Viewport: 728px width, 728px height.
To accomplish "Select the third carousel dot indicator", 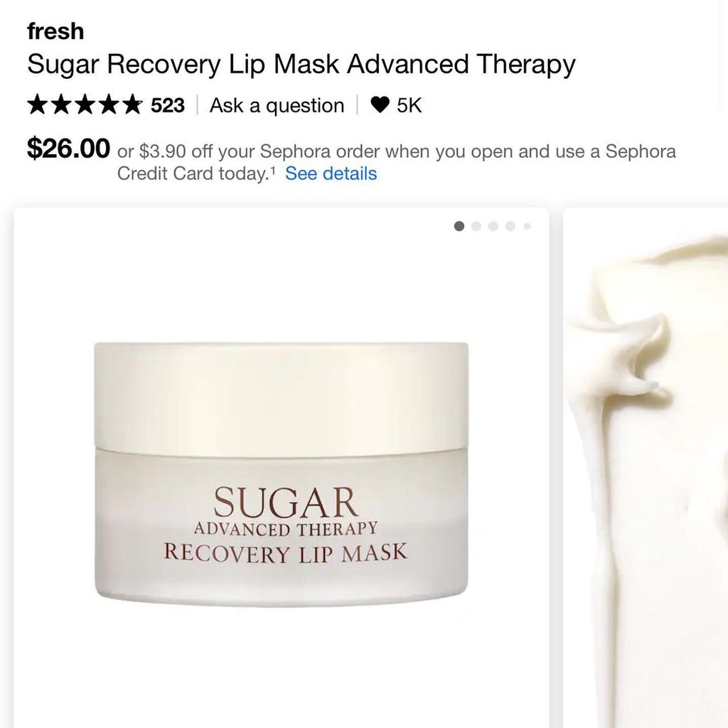I will (x=493, y=226).
